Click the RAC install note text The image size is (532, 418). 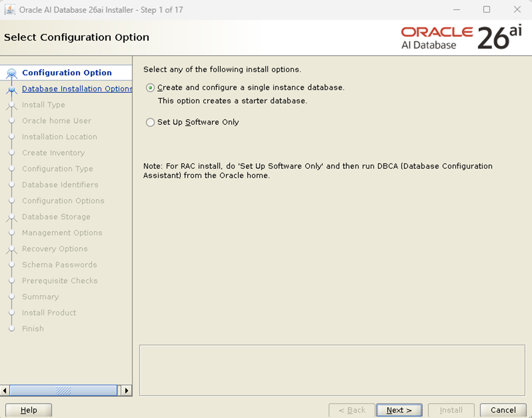[x=318, y=171]
